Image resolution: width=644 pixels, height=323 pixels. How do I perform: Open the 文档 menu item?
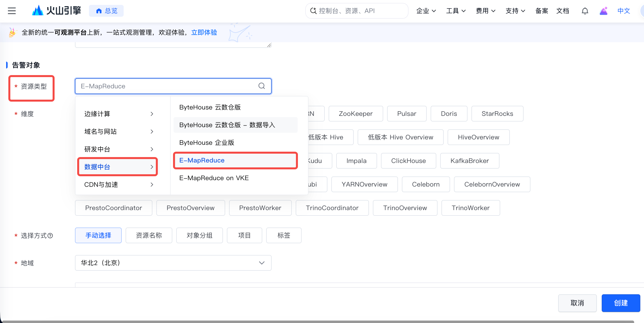pos(562,11)
